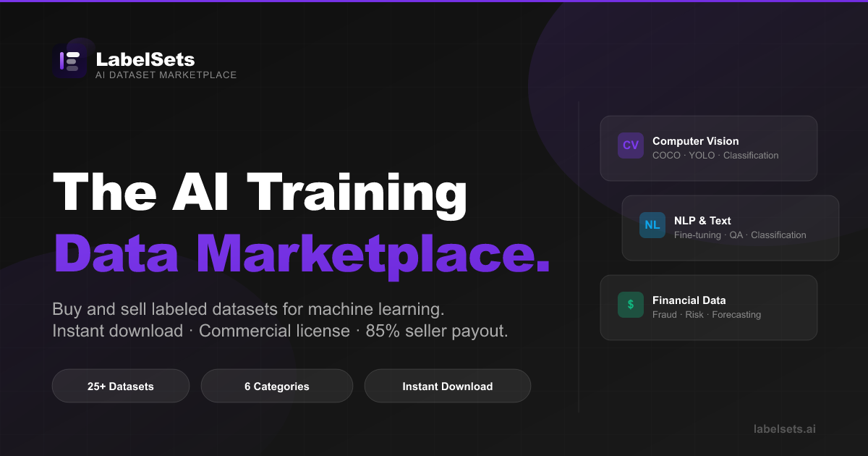Click the Fine-tuning · QA · Classification subtitle
The image size is (868, 456).
tap(740, 235)
